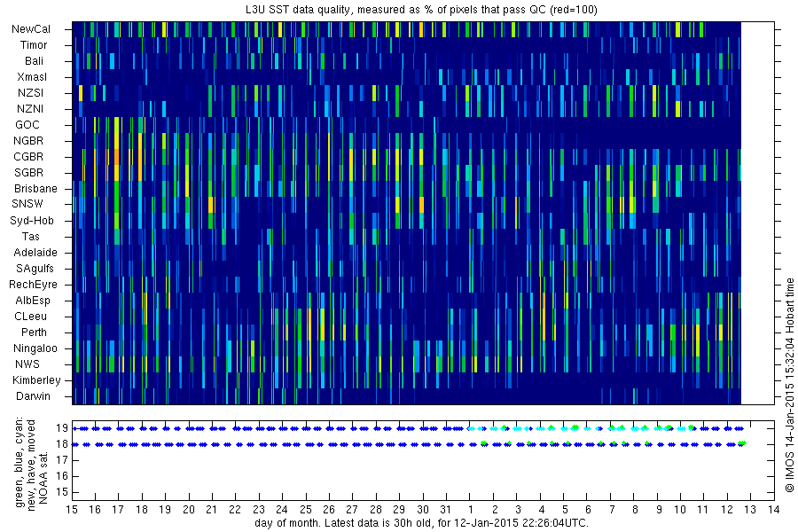Click the Bali region label
The image size is (798, 532).
tap(34, 60)
